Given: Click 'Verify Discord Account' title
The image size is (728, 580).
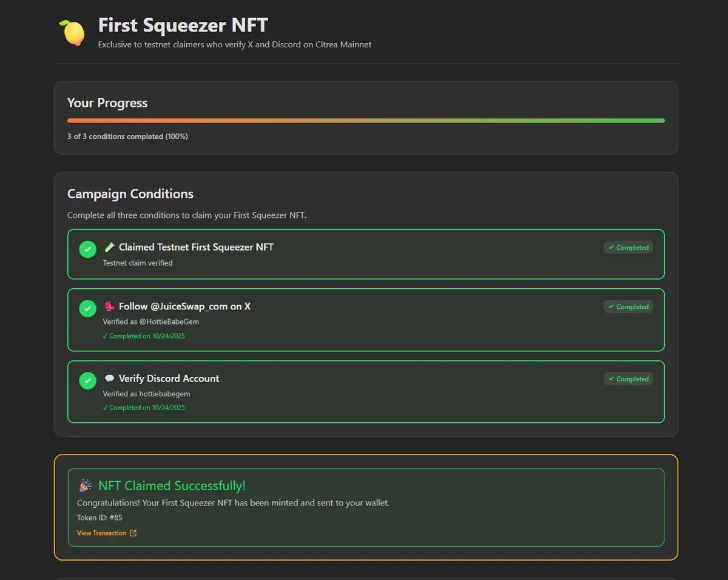Looking at the screenshot, I should click(169, 379).
